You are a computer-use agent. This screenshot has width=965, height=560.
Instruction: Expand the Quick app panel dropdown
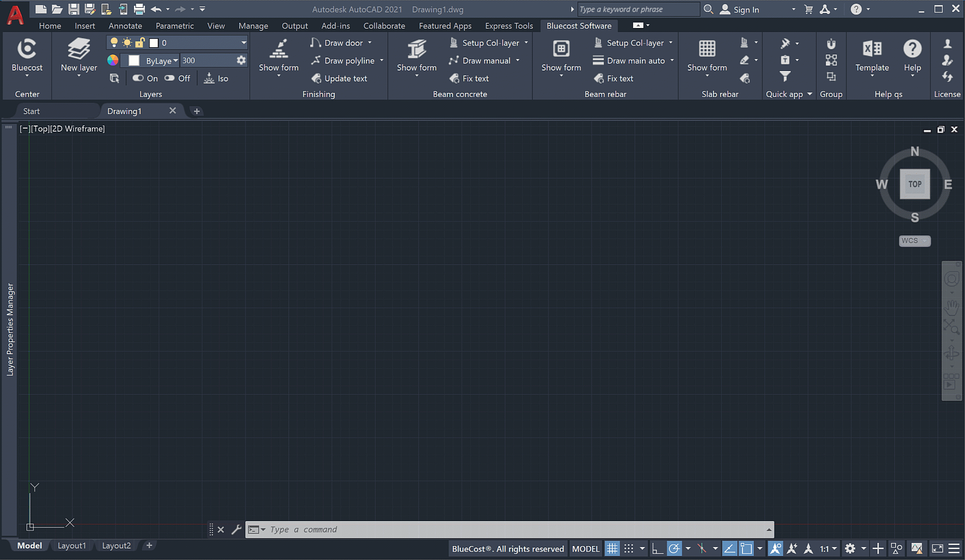pos(809,94)
